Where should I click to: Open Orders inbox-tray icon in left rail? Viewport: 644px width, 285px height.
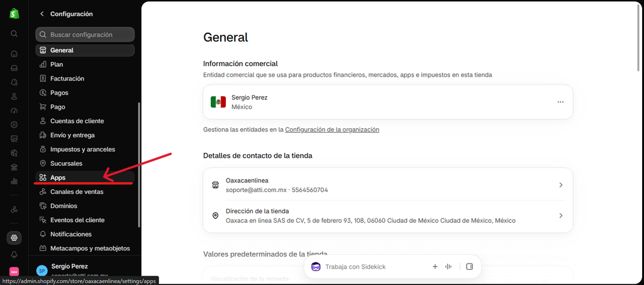click(x=14, y=68)
